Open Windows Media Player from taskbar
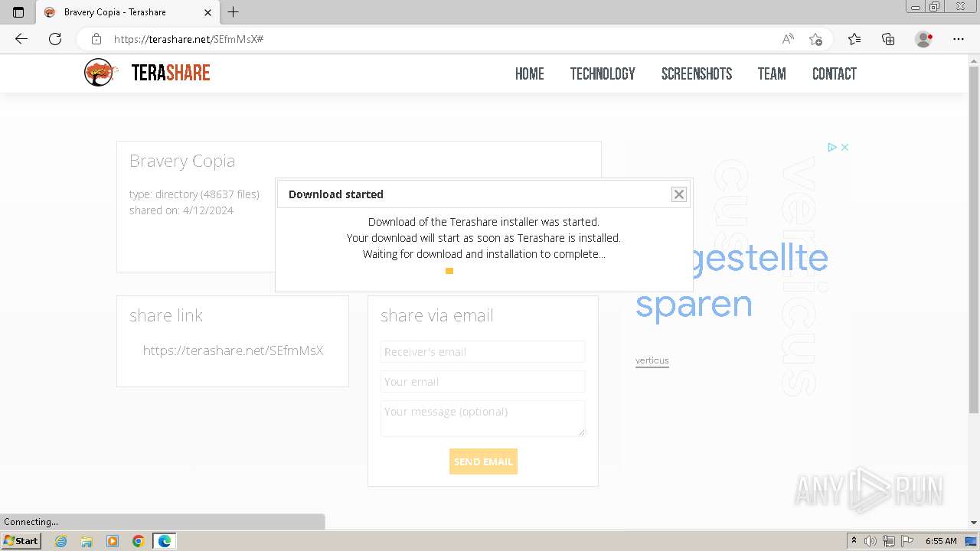The height and width of the screenshot is (551, 980). click(113, 541)
